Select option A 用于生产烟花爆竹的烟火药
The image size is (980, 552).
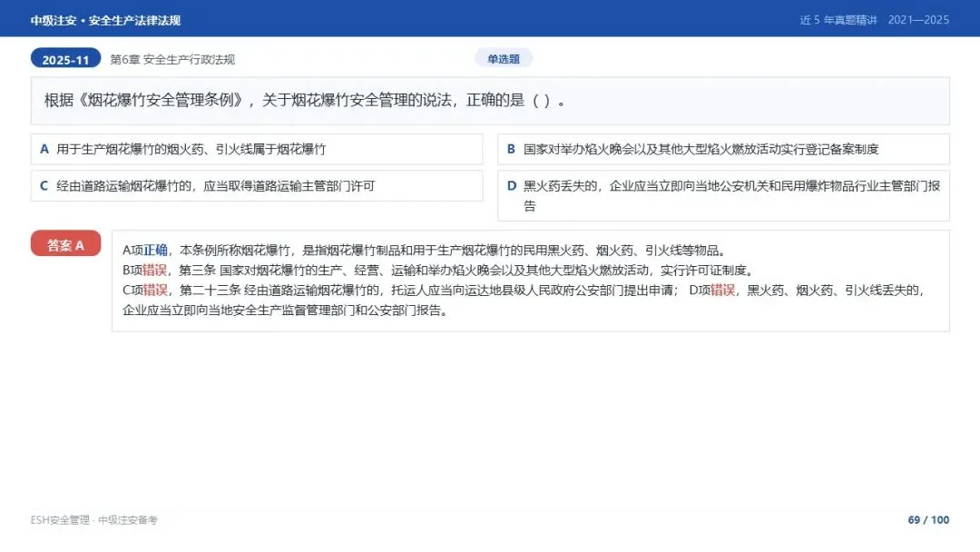(257, 149)
